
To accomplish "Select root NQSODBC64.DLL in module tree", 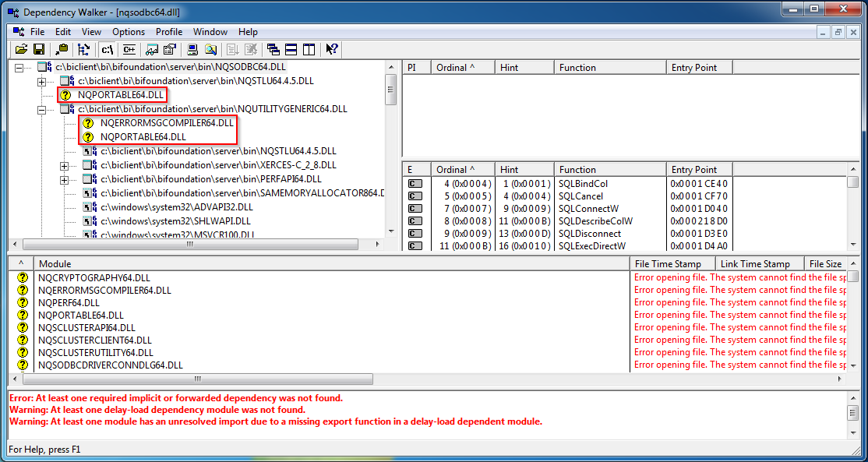I will (x=171, y=67).
